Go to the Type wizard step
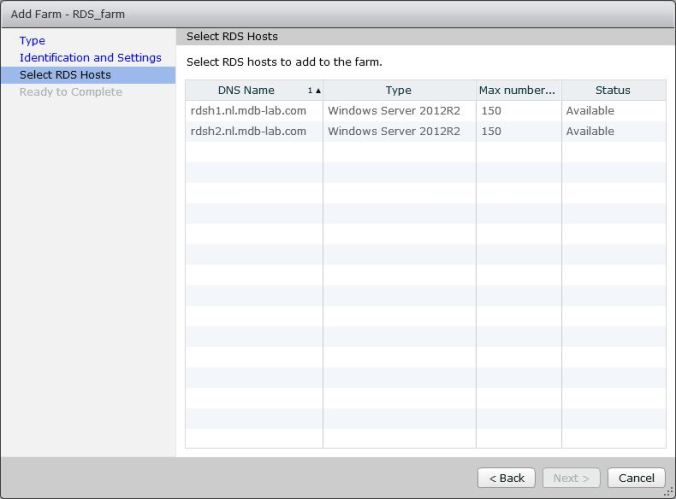The width and height of the screenshot is (676, 499). tap(32, 41)
